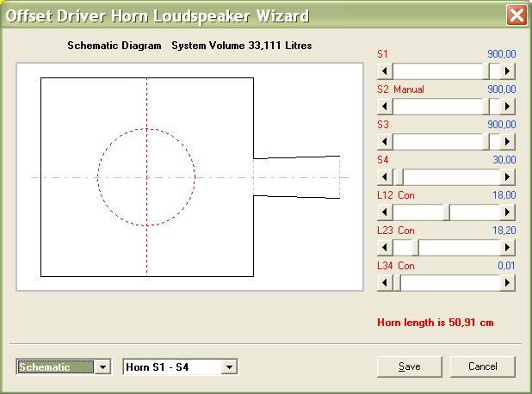Click the S2 Manual label
Image resolution: width=532 pixels, height=394 pixels.
click(400, 89)
